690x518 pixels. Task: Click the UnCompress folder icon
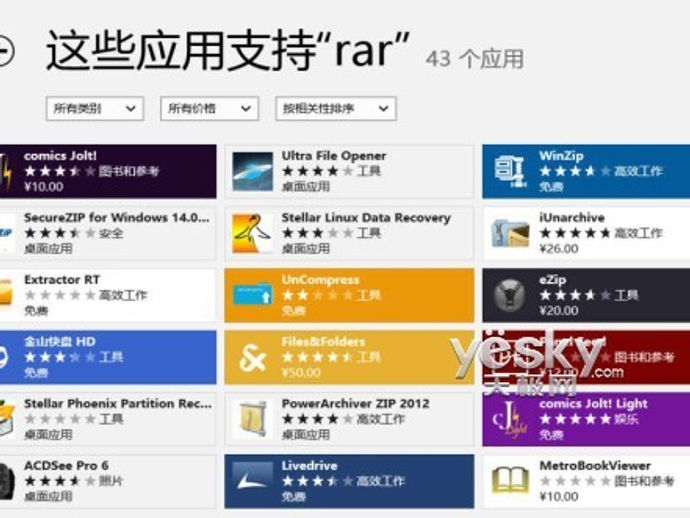tap(253, 294)
